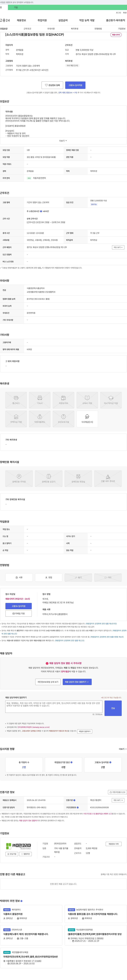Switch to the 복리후생 tab

[74, 29]
